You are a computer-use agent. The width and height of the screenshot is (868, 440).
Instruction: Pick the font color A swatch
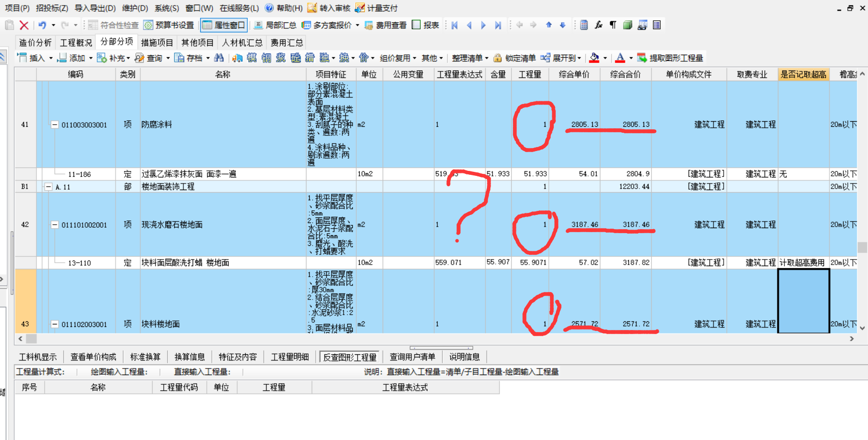click(620, 58)
